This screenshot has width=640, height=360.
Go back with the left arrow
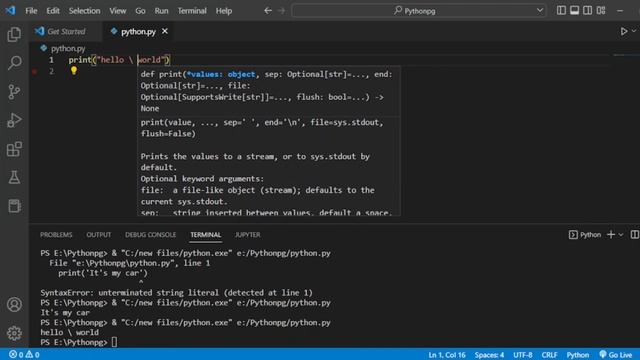pos(268,11)
